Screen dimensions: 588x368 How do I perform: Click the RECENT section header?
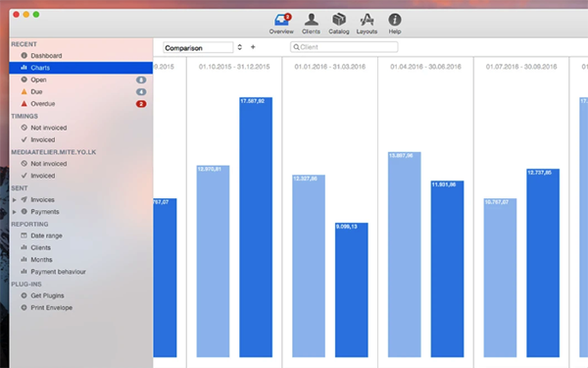tap(24, 44)
